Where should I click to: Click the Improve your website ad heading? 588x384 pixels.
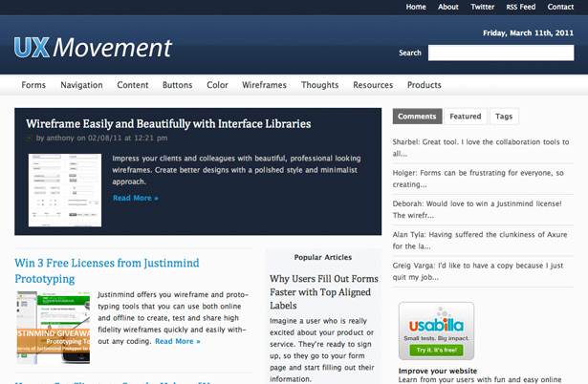coord(438,371)
